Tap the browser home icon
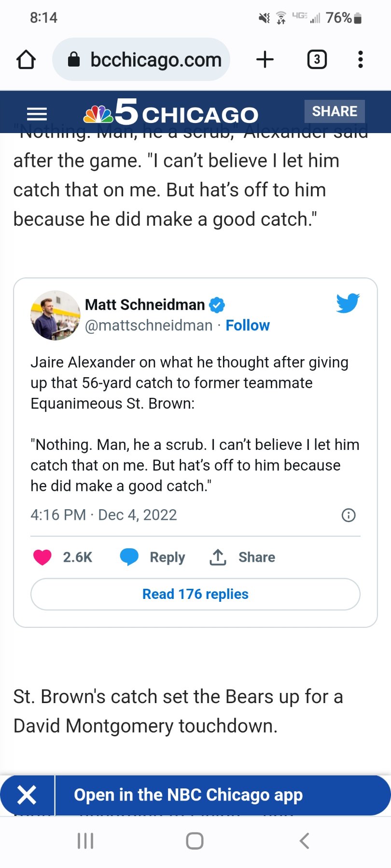Screen dimensions: 391x868 tap(26, 60)
